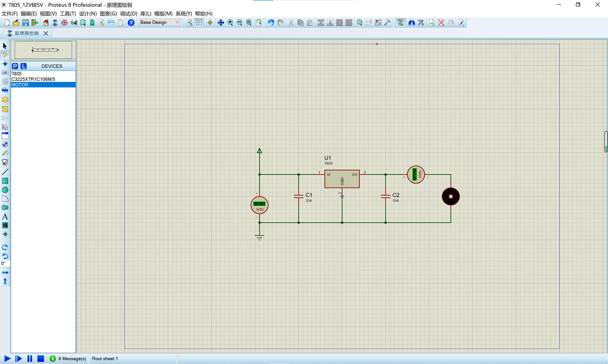
Task: Toggle Wire Autorouter icon
Action: [400, 23]
